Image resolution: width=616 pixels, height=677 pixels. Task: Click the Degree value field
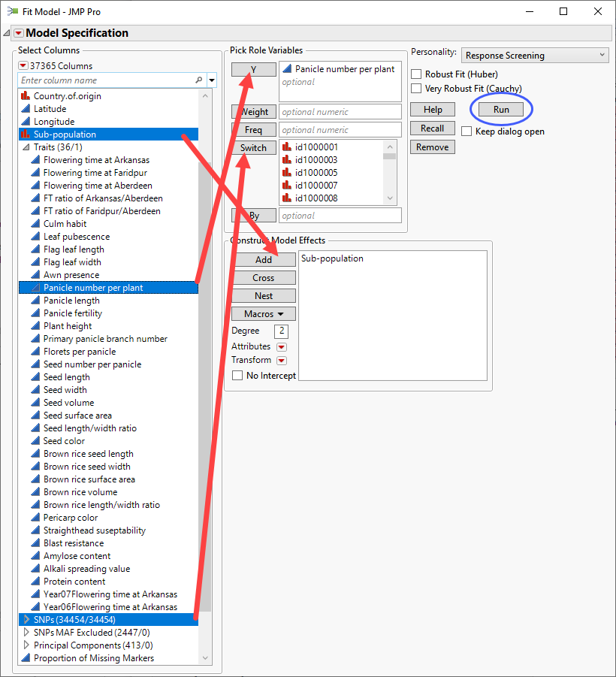(x=282, y=331)
